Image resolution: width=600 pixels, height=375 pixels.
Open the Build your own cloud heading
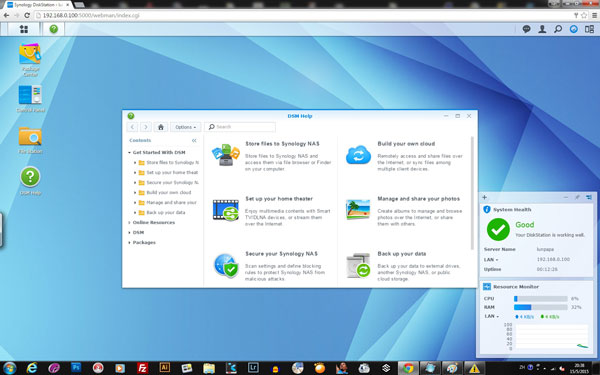(406, 144)
